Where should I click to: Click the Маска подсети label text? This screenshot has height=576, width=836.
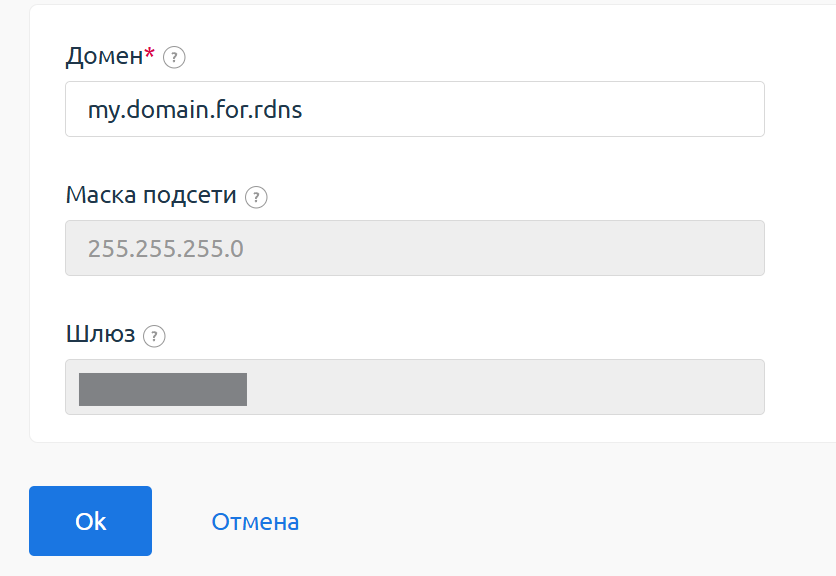[x=151, y=195]
